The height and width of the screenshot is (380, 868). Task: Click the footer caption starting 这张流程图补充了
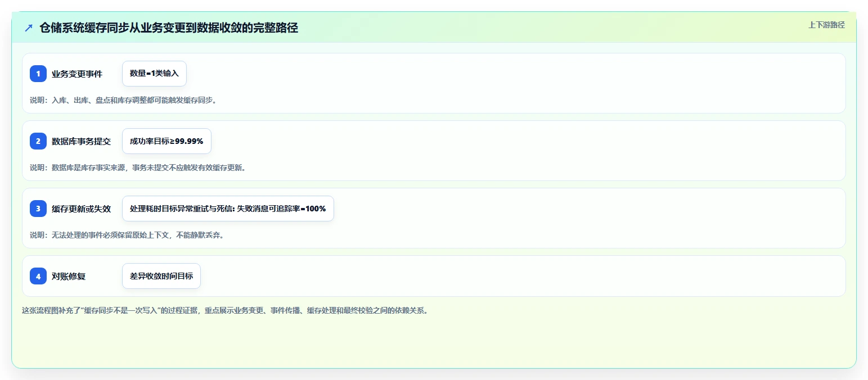click(225, 310)
